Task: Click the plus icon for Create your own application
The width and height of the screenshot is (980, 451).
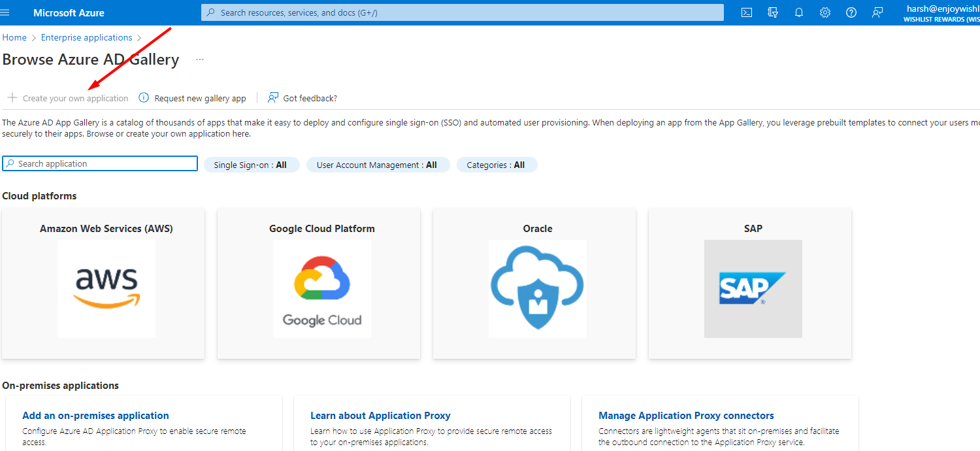Action: [x=12, y=98]
